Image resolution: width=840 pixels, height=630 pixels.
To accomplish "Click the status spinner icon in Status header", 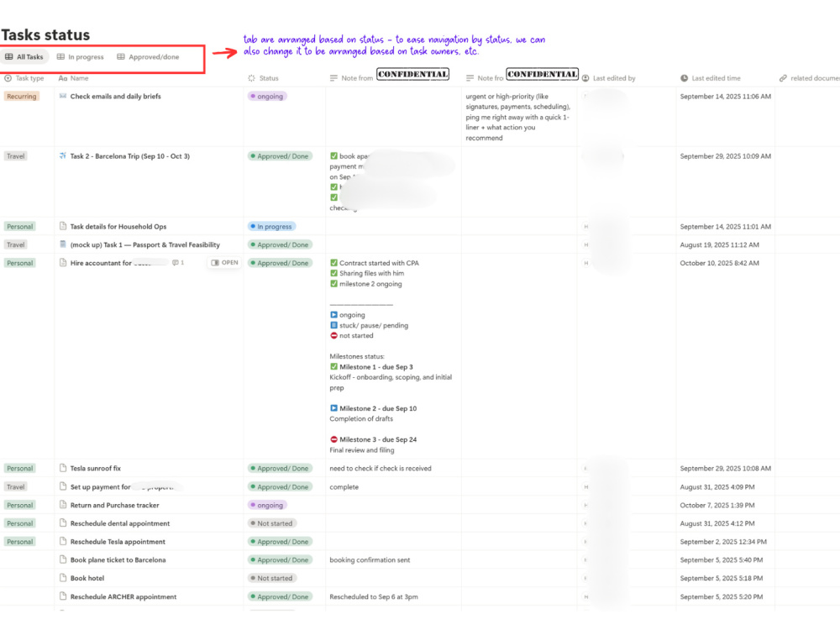I will pos(251,78).
